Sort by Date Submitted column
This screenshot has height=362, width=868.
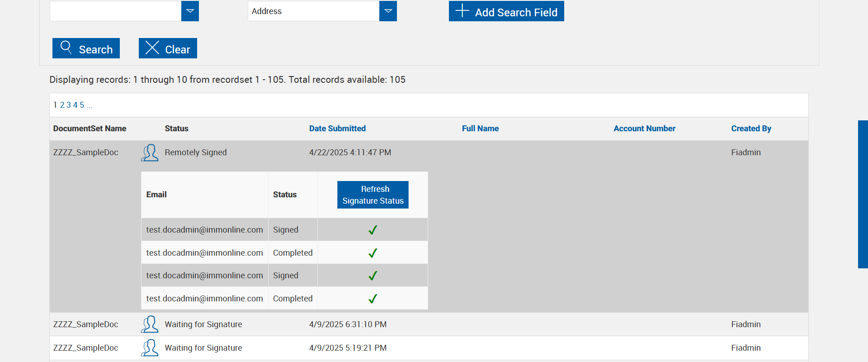coord(337,129)
